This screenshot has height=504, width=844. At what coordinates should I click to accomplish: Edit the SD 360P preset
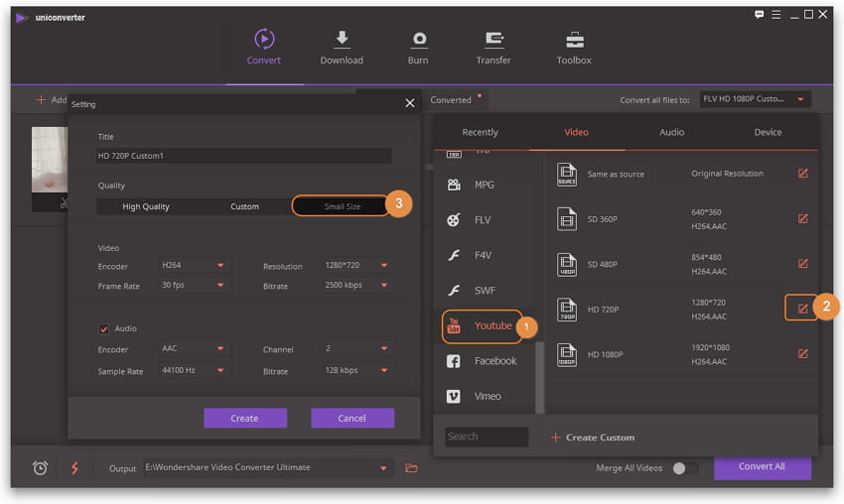click(x=802, y=218)
